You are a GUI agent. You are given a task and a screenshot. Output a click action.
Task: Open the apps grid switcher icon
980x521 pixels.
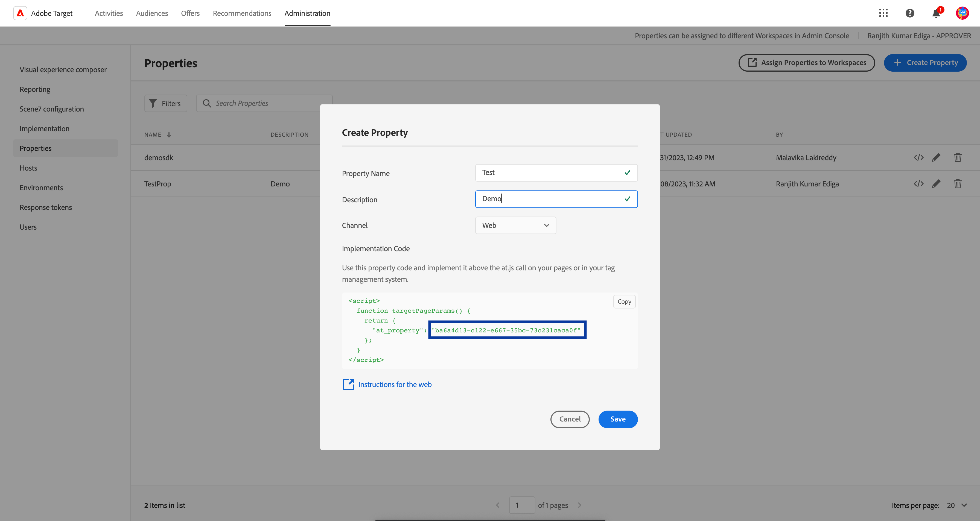(883, 13)
